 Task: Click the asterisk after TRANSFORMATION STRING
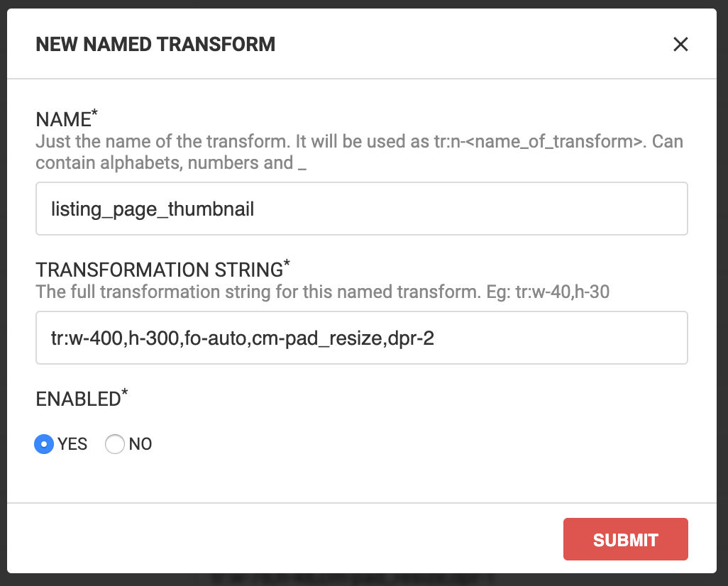tap(287, 264)
